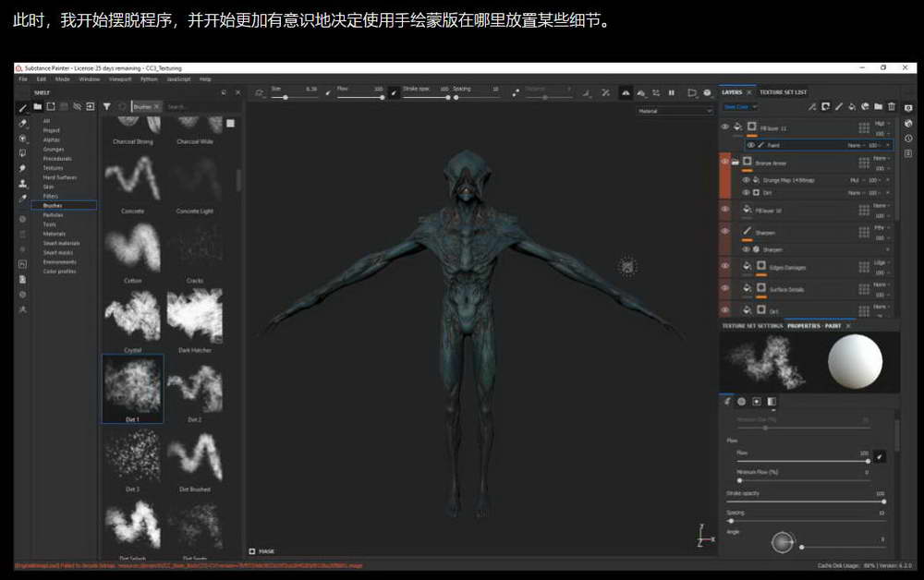Image resolution: width=924 pixels, height=580 pixels.
Task: Add effect wand icon in Layers toolbar
Action: pyautogui.click(x=812, y=106)
